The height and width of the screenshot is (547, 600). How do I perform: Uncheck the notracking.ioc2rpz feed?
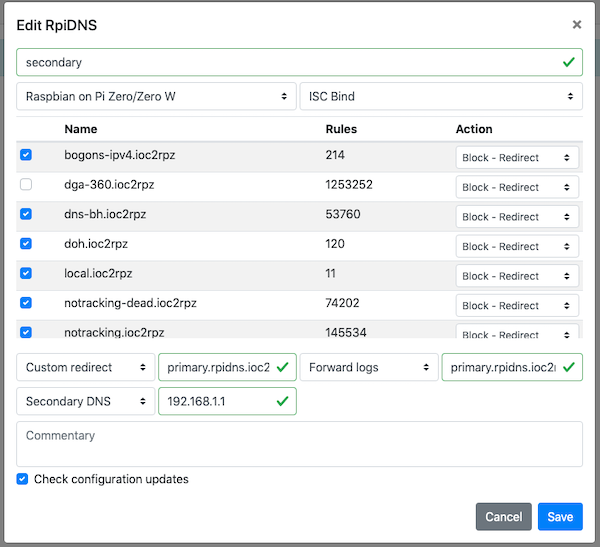click(26, 332)
